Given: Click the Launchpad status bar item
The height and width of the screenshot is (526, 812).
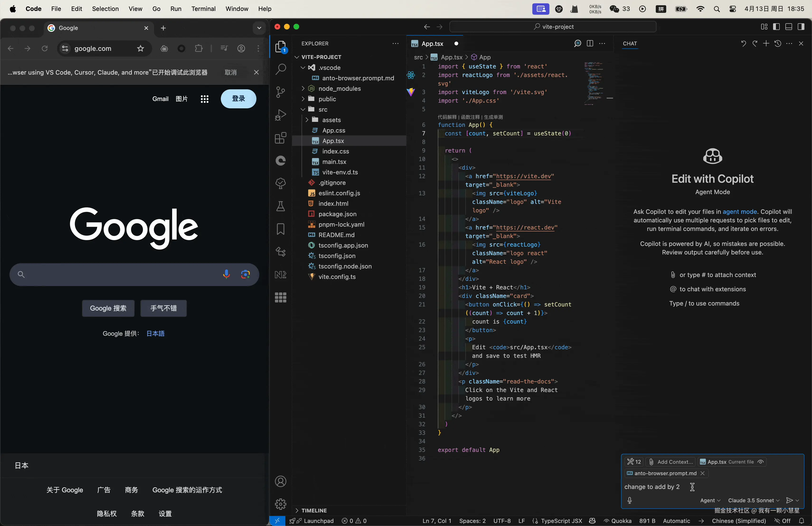Looking at the screenshot, I should click(x=312, y=521).
